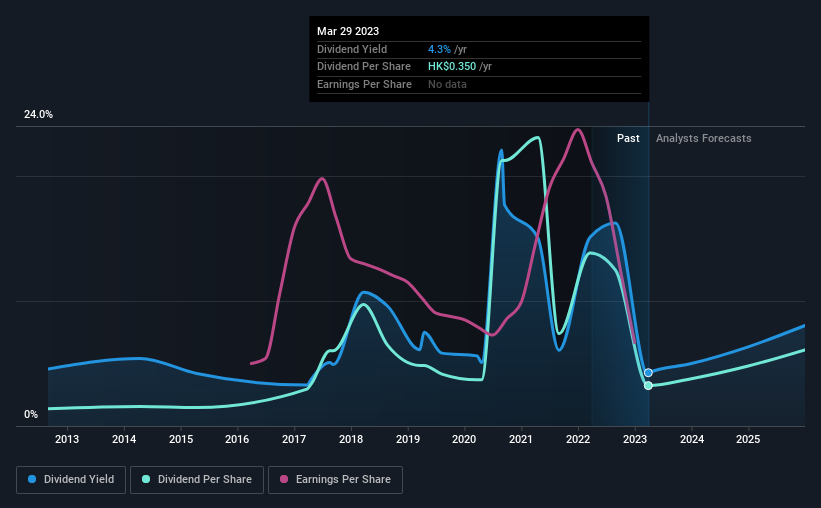Click the 2020 x-axis label
This screenshot has width=821, height=508.
point(464,439)
